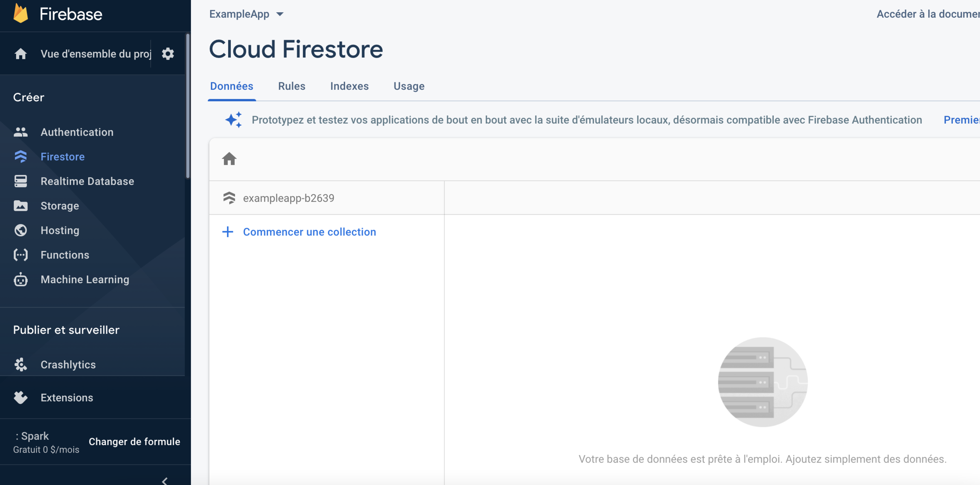Switch to the Indexes tab

349,86
